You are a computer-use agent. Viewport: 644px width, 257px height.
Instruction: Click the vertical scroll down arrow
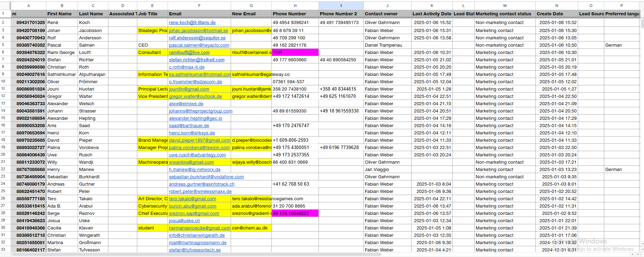642,249
